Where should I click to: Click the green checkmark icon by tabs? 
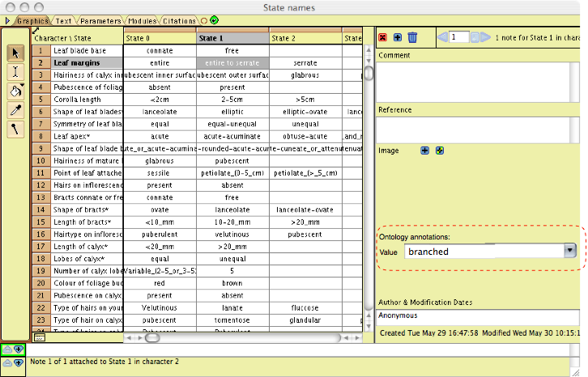point(214,20)
